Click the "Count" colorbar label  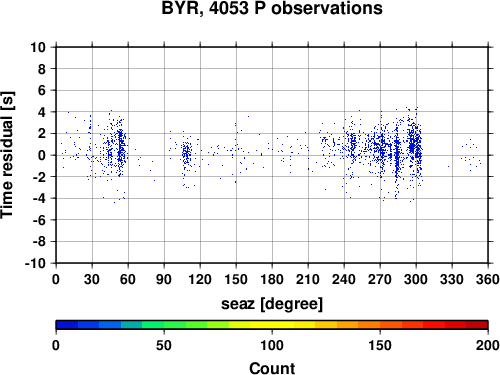coord(272,368)
